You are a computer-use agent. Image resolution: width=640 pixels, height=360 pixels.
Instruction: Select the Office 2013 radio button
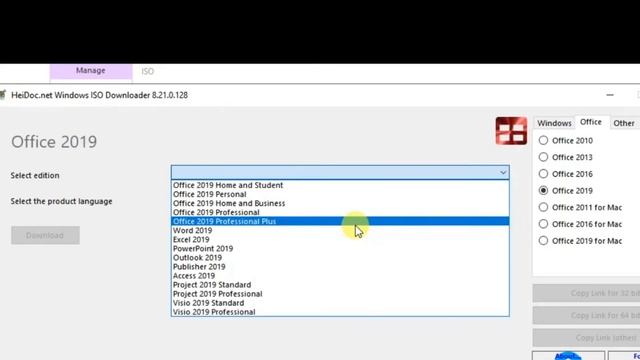(x=543, y=157)
